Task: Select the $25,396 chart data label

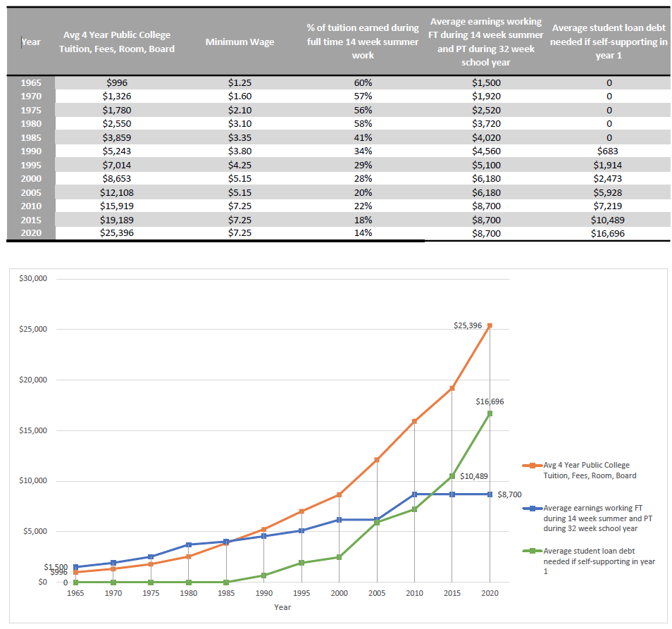Action: tap(468, 325)
